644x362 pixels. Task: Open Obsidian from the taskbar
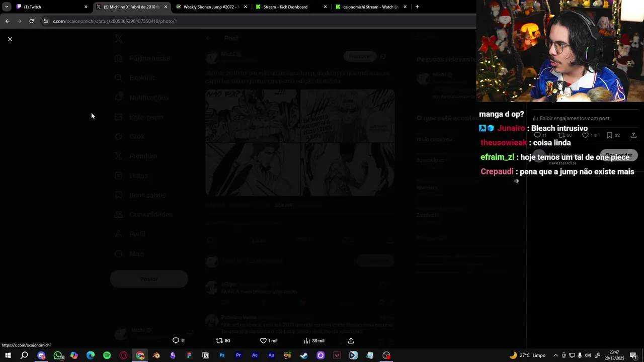tap(173, 355)
